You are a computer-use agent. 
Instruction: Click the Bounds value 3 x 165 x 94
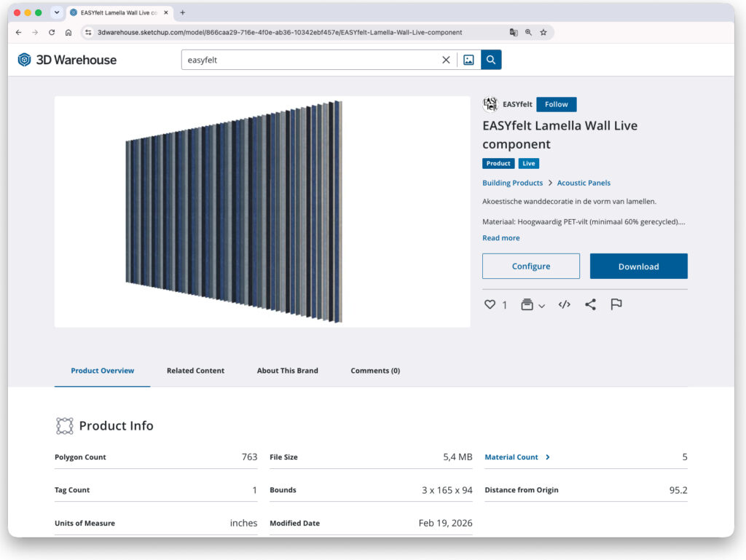click(x=447, y=490)
